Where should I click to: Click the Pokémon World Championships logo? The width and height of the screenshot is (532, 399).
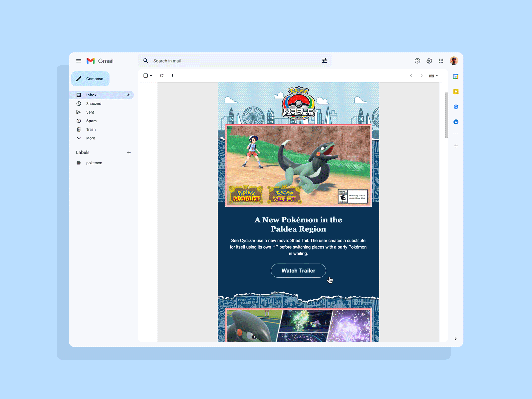tap(298, 103)
